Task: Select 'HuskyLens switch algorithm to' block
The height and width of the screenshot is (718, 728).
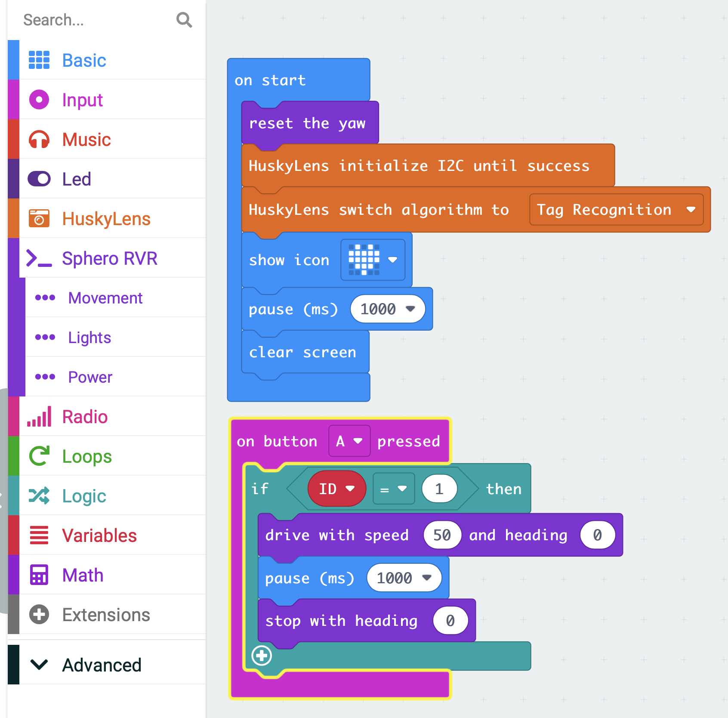Action: point(379,210)
